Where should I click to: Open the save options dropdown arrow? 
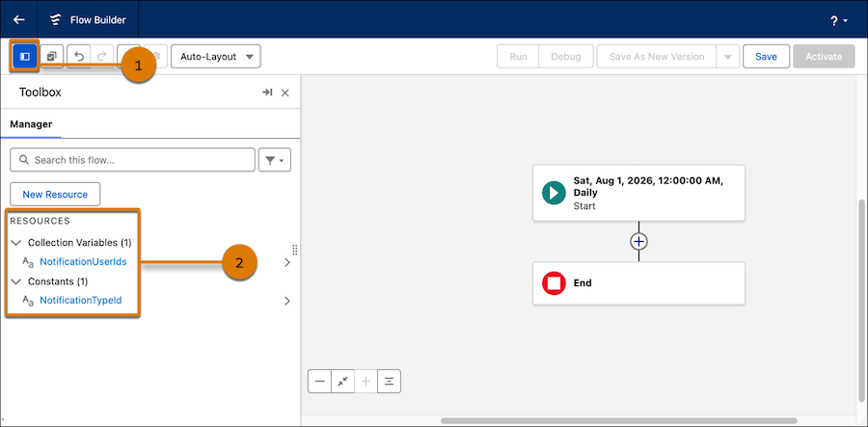click(x=728, y=57)
